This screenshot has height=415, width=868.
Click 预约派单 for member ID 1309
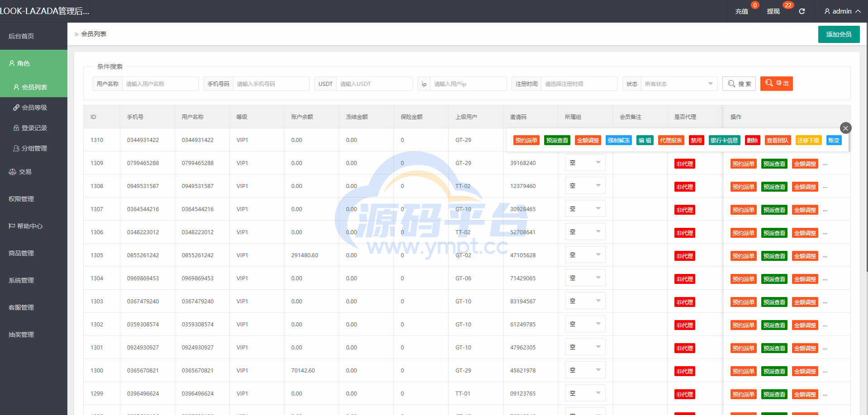point(744,164)
